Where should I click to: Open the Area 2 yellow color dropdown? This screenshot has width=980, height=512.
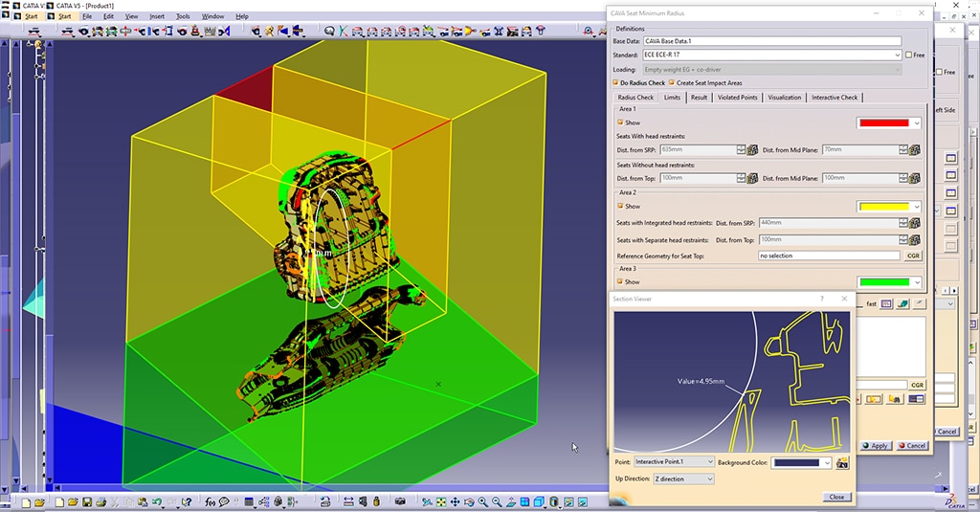(917, 207)
